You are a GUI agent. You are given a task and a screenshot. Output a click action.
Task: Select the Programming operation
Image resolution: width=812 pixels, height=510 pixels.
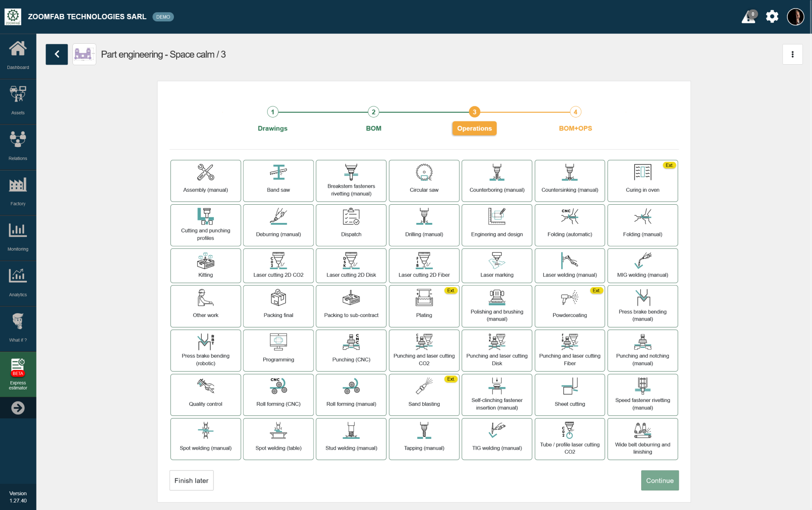click(x=278, y=350)
